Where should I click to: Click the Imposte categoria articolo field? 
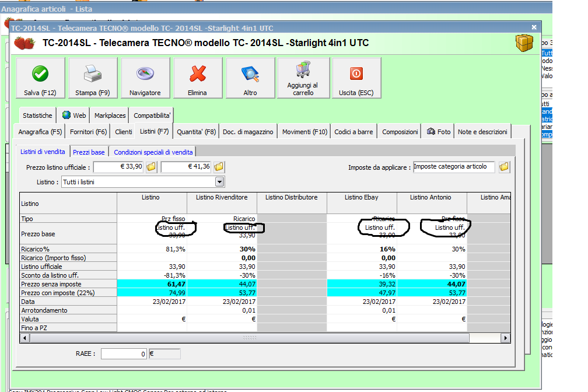(454, 167)
